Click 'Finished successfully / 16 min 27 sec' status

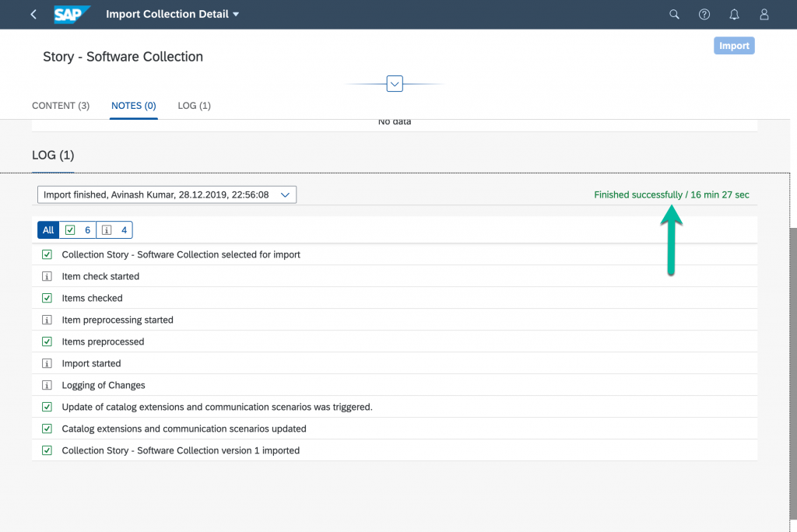pos(672,194)
